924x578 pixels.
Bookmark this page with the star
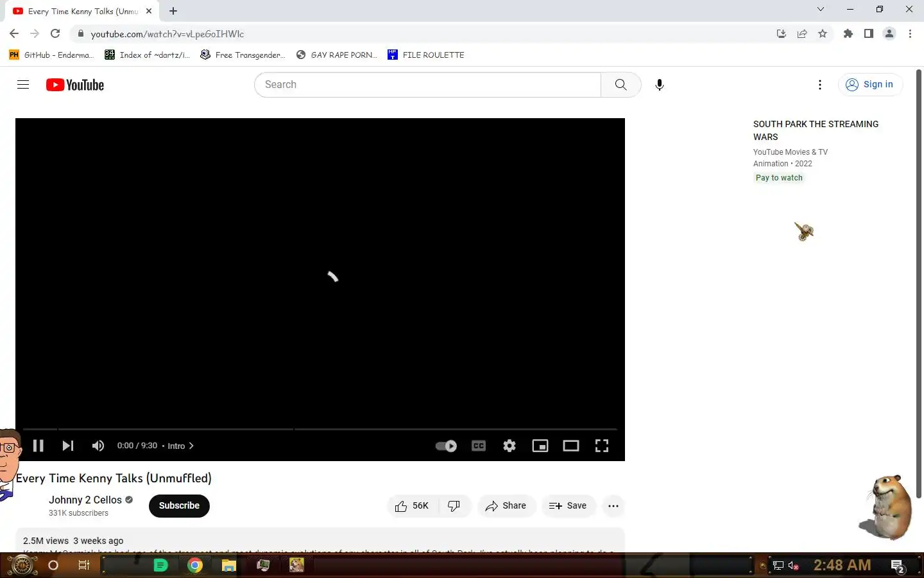click(823, 33)
